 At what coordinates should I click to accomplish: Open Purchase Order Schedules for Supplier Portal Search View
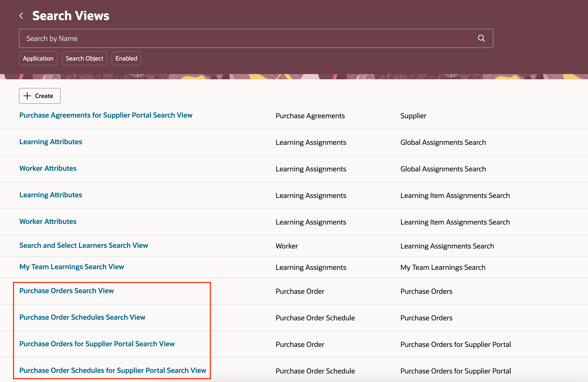[x=113, y=370]
